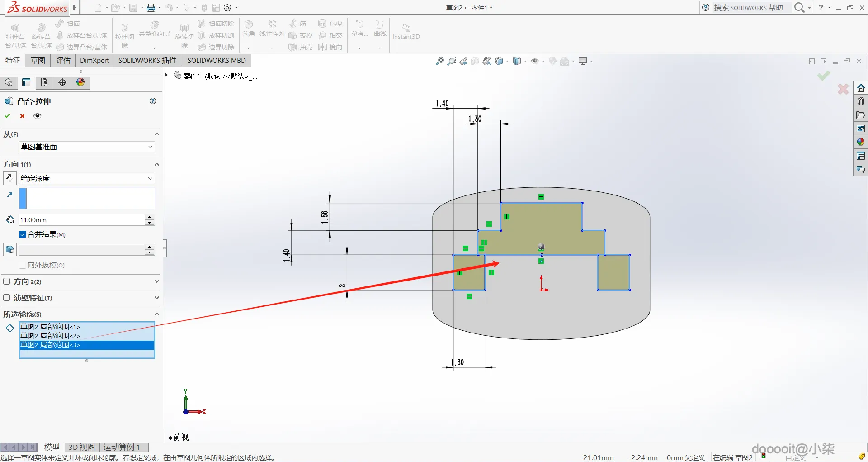Click the Previous View icon
The image size is (868, 462).
[463, 61]
